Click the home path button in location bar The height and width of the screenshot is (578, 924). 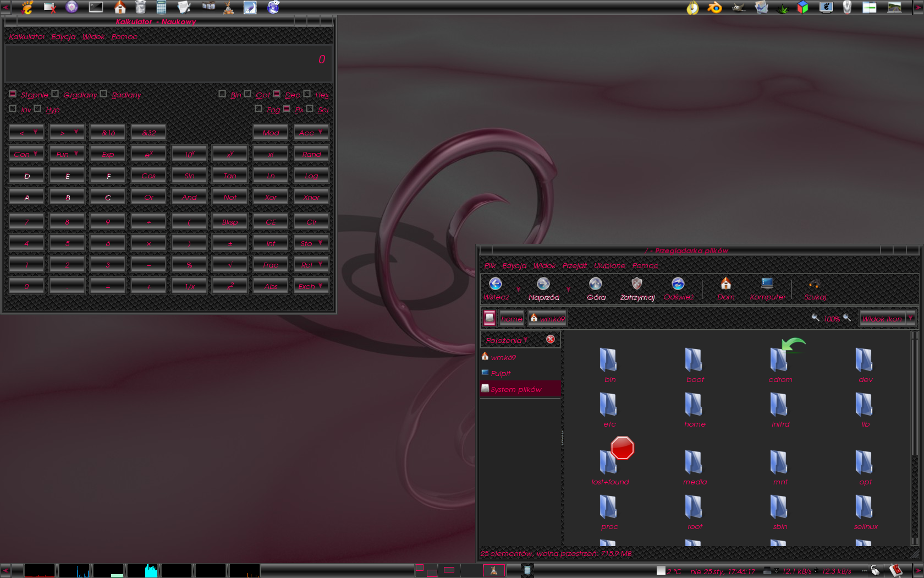(x=512, y=318)
